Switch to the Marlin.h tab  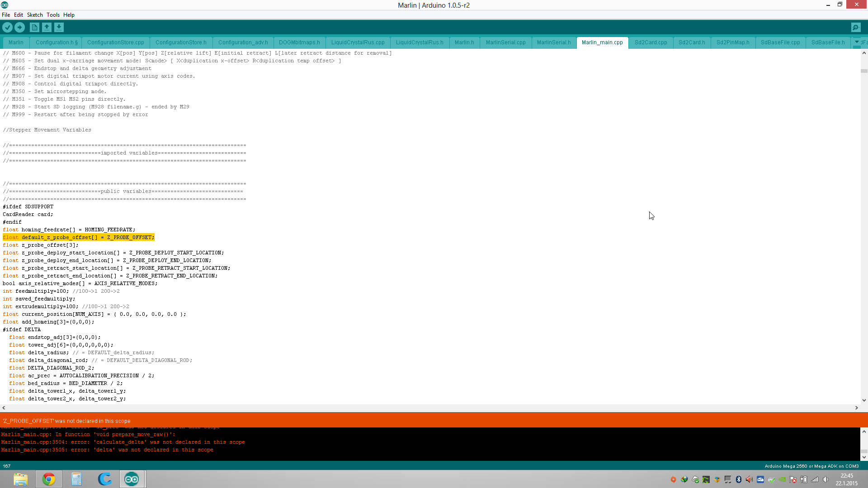click(x=464, y=42)
